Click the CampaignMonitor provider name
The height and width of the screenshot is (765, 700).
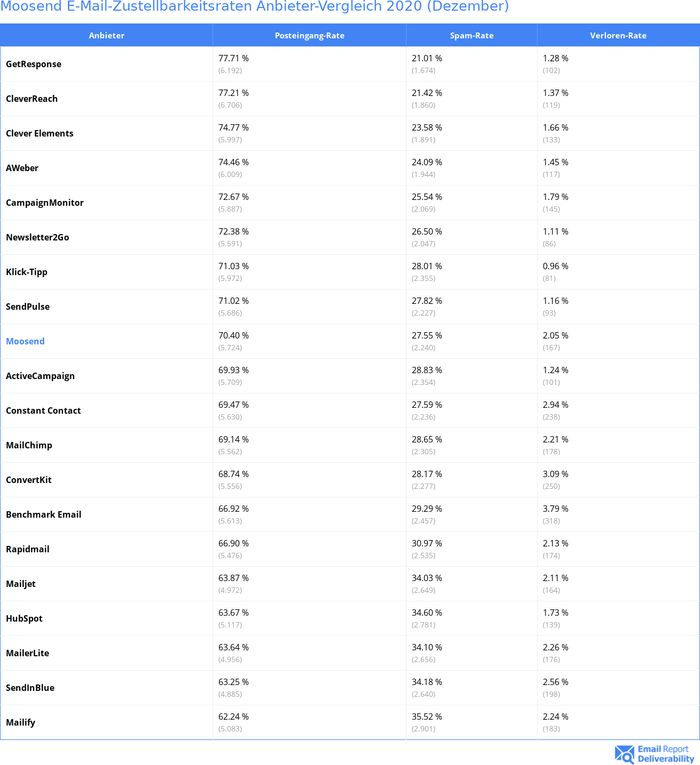pyautogui.click(x=45, y=203)
